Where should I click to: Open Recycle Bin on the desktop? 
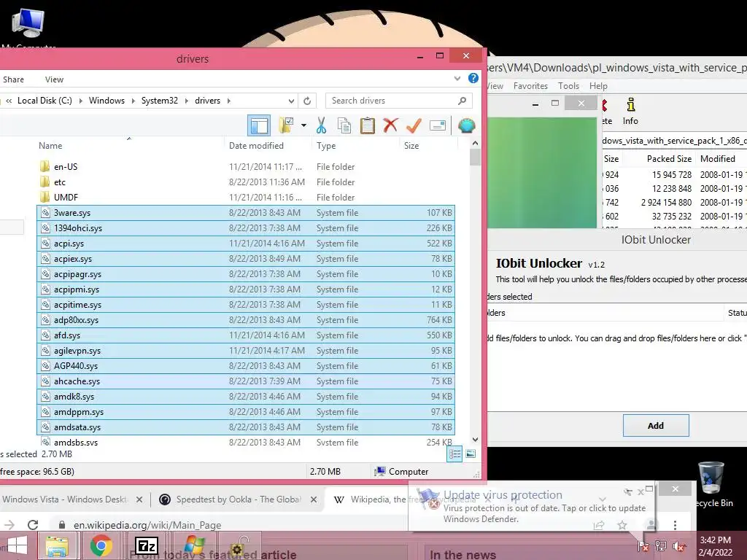[x=712, y=485]
